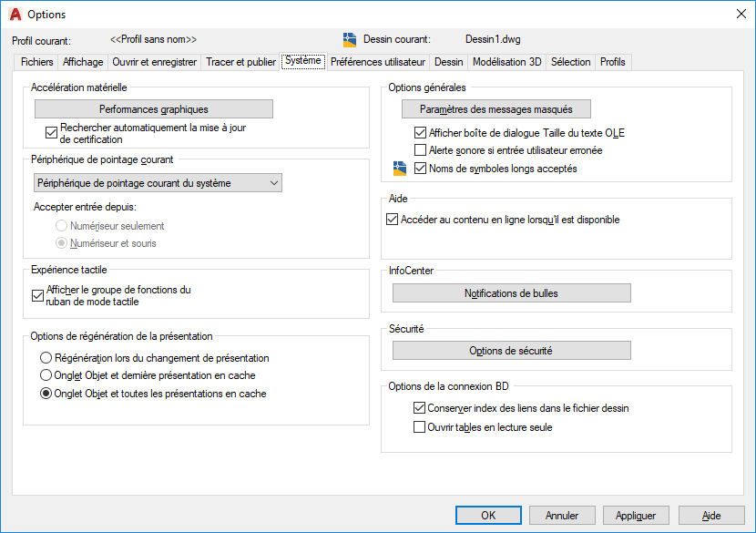Open the Modélisation 3D tab

click(x=506, y=62)
